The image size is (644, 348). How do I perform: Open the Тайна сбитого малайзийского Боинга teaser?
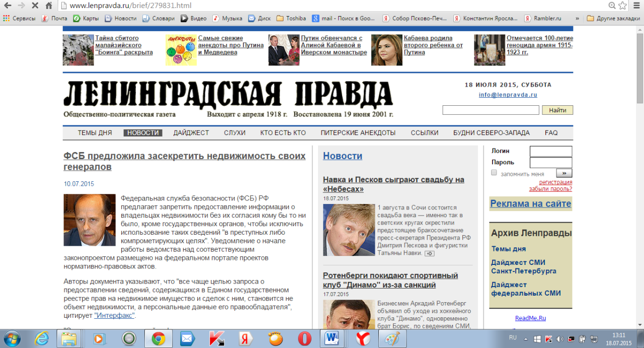tap(124, 45)
